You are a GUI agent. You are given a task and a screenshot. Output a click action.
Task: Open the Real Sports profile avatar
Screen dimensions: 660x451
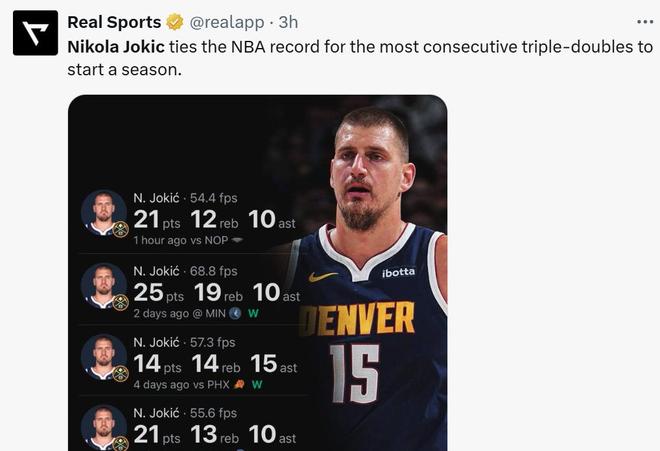(x=34, y=33)
